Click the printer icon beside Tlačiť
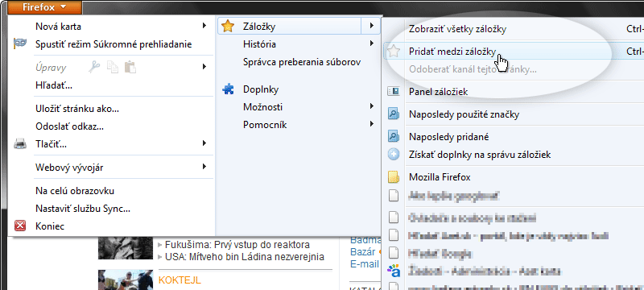Image resolution: width=644 pixels, height=290 pixels. [19, 144]
